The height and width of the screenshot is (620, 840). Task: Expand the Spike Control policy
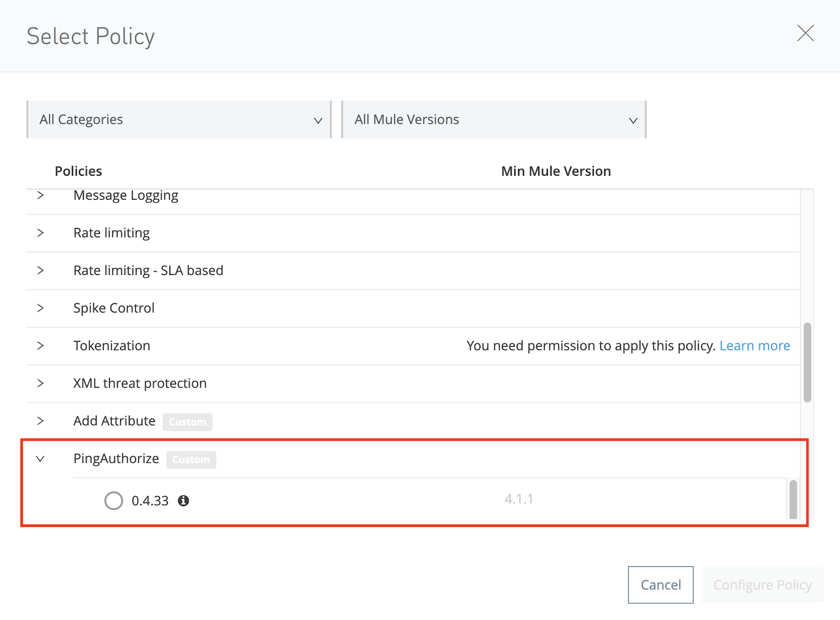(41, 308)
